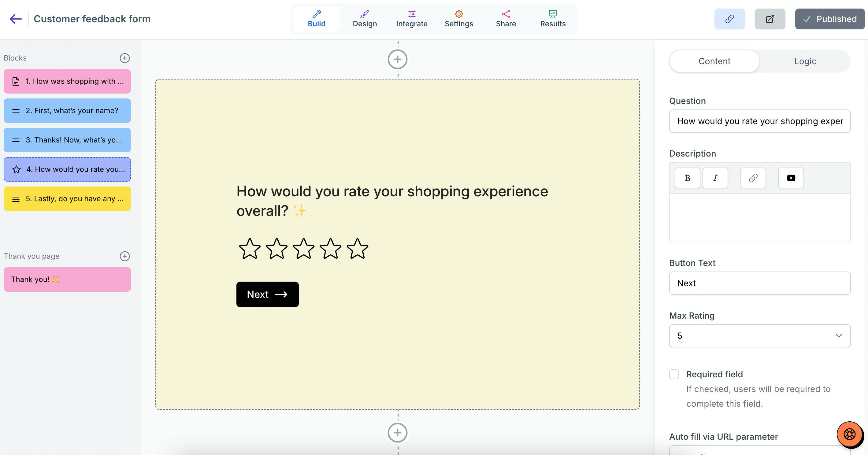
Task: Click the Next button in preview
Action: [x=267, y=294]
